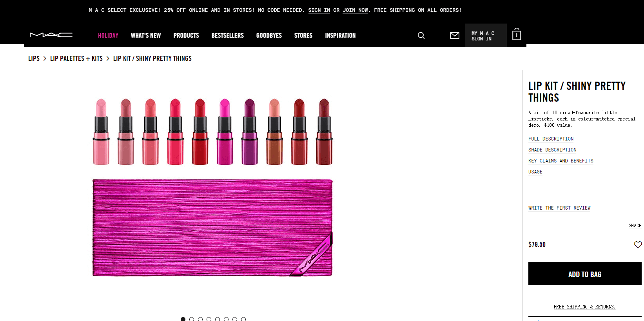This screenshot has height=321, width=644.
Task: Click the product title heading on the right
Action: (x=577, y=92)
